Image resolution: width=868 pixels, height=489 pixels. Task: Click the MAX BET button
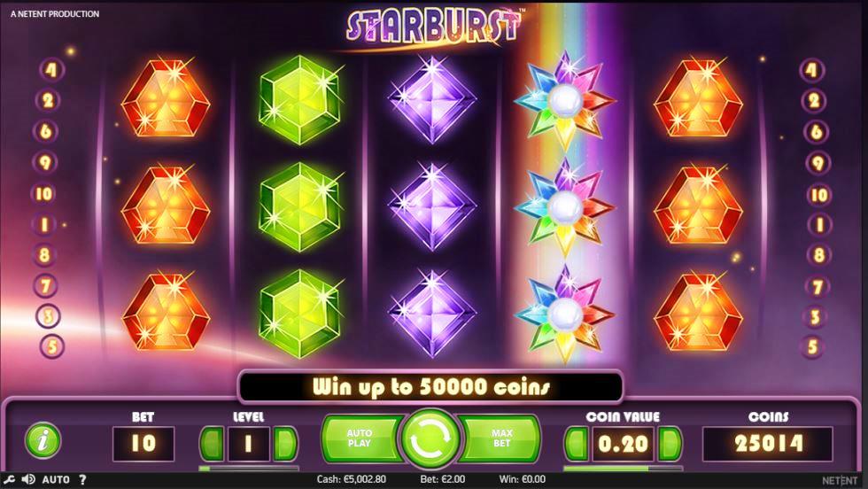click(x=500, y=439)
